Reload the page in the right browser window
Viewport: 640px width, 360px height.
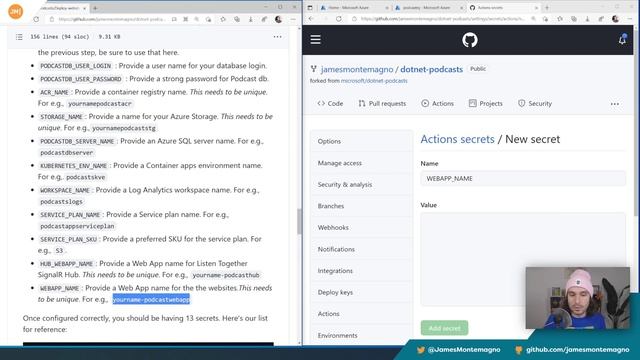click(x=339, y=19)
